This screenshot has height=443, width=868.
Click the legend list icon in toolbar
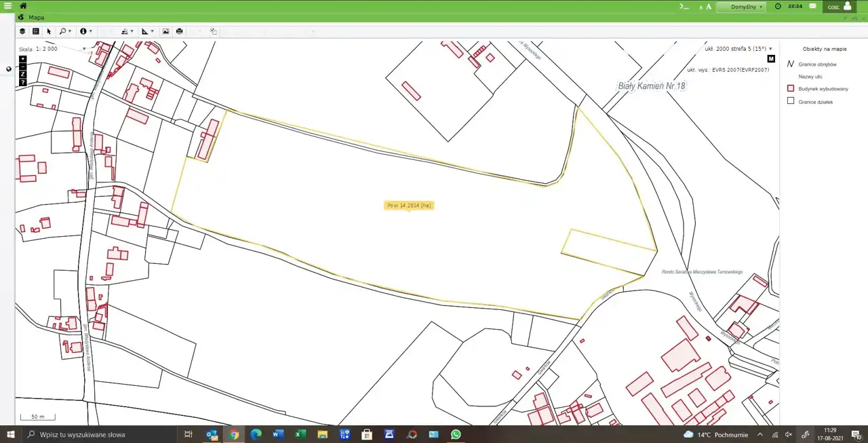pyautogui.click(x=36, y=31)
